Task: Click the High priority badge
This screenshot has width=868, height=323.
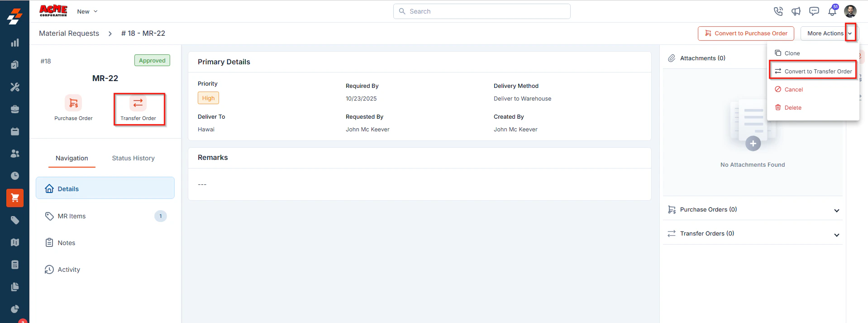Action: pos(208,98)
